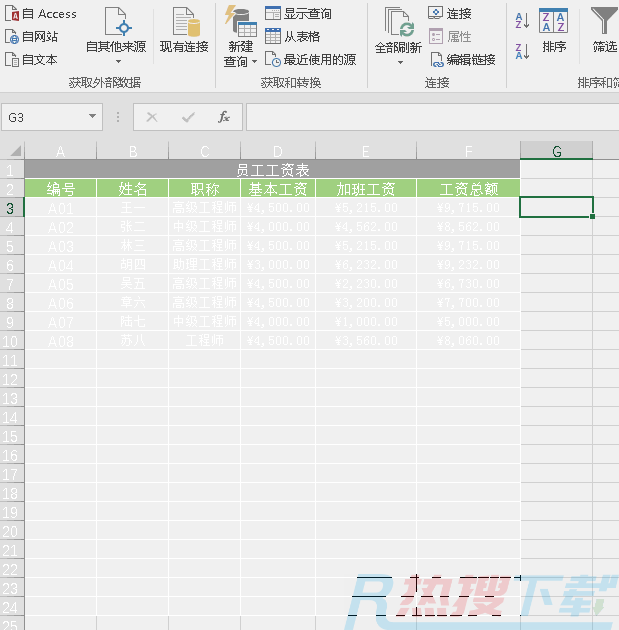This screenshot has width=619, height=630.
Task: Import data from web (自网站)
Action: pos(32,37)
